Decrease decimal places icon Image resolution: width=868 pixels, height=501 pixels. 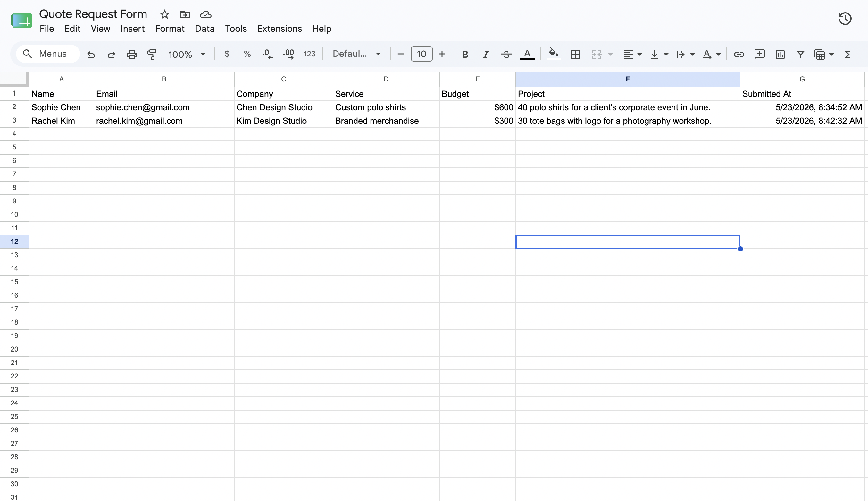point(267,54)
